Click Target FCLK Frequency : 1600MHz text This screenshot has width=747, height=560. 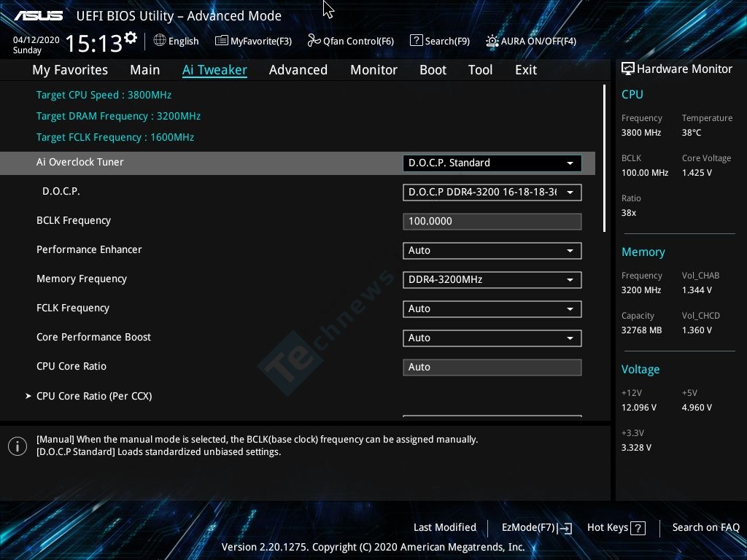pyautogui.click(x=115, y=137)
